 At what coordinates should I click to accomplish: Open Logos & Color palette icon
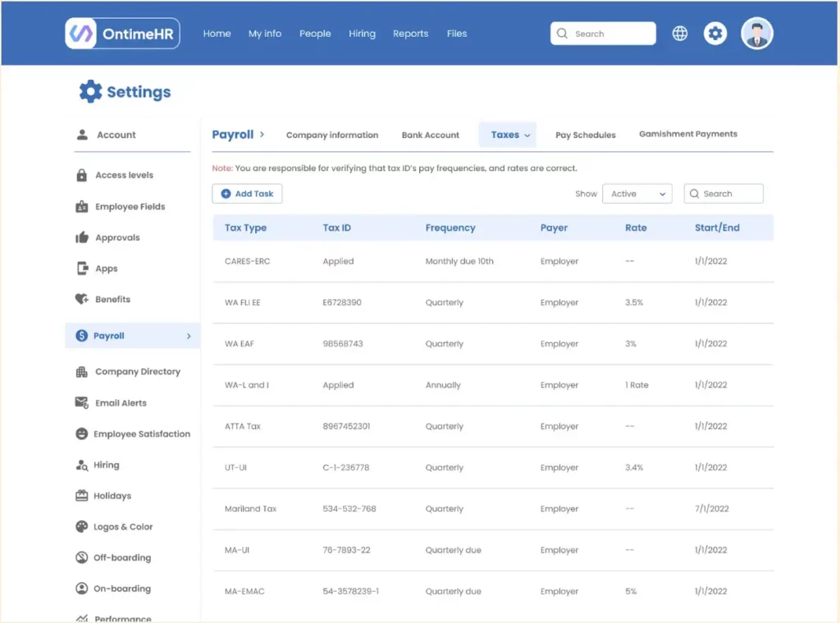coord(82,527)
